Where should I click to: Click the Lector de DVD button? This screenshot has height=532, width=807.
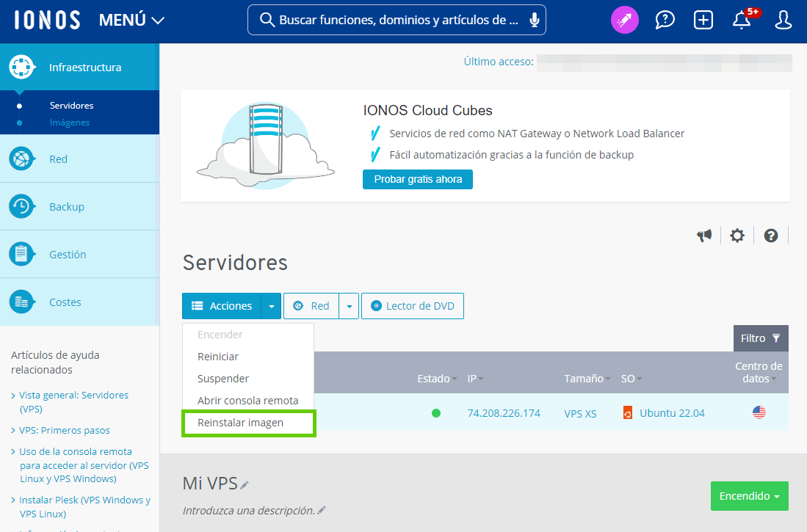pyautogui.click(x=412, y=305)
